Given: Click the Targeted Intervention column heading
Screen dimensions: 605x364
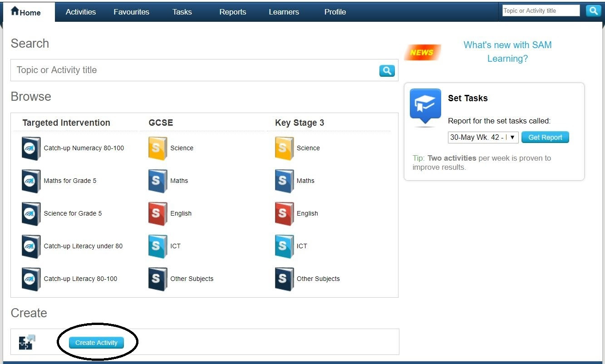Looking at the screenshot, I should 66,123.
